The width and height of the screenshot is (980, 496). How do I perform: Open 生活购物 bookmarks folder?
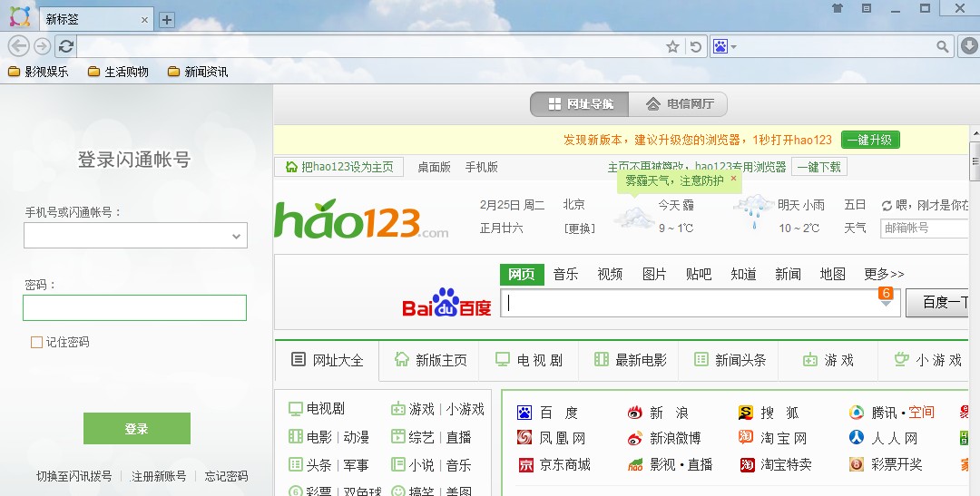point(118,72)
